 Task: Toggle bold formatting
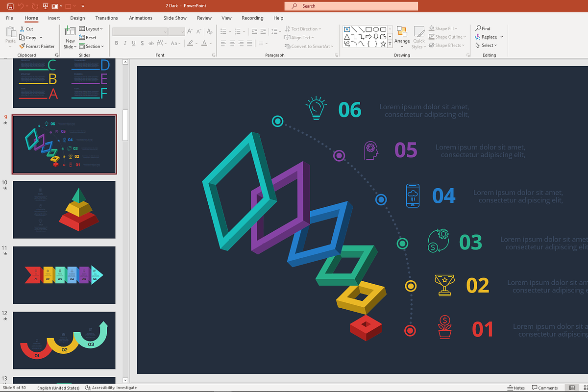(x=117, y=43)
